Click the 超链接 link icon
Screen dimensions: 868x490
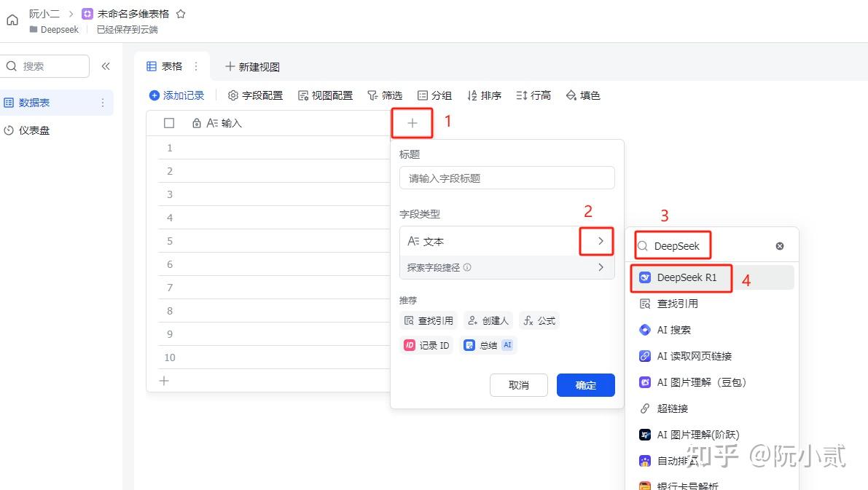click(645, 408)
